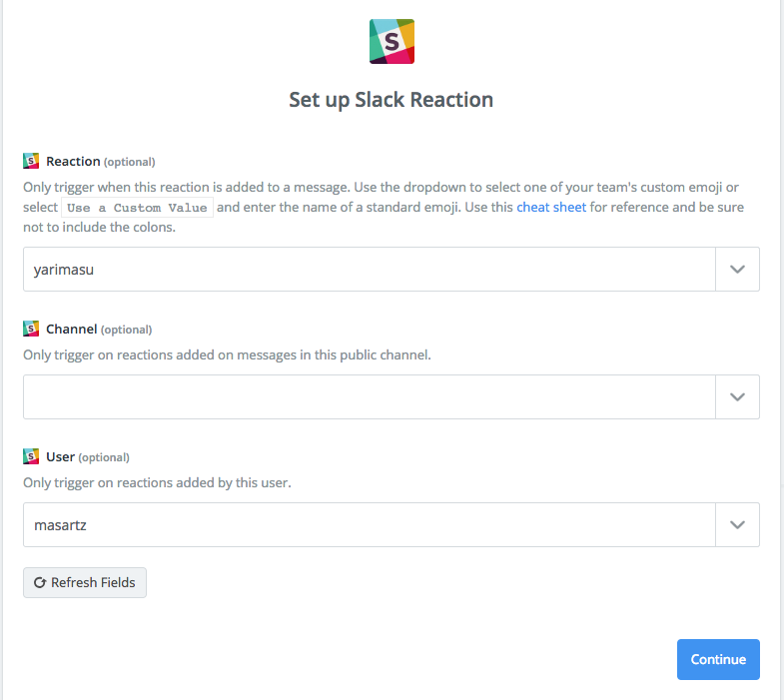Click the Slack icon beside Reaction label
The image size is (784, 700).
[x=31, y=161]
